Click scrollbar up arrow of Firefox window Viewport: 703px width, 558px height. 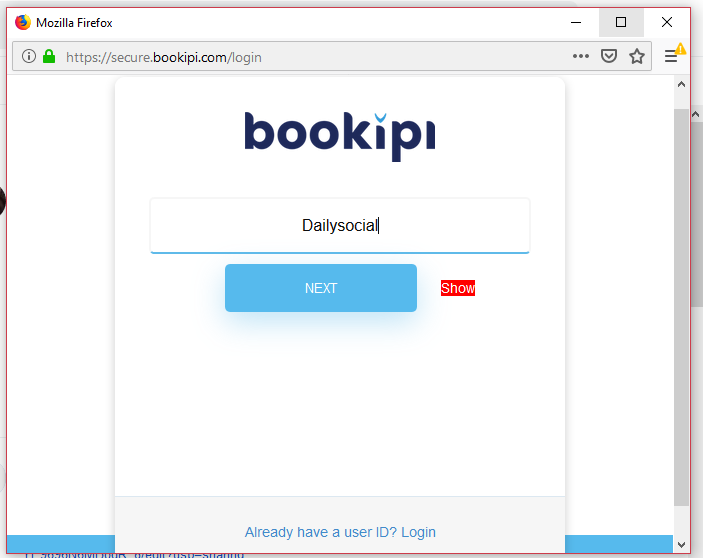click(x=681, y=84)
